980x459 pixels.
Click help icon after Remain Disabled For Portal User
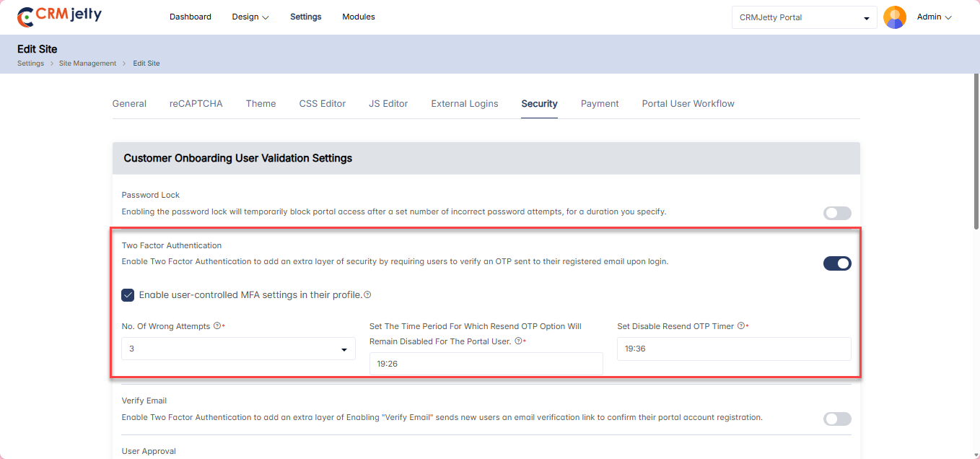[x=518, y=341]
